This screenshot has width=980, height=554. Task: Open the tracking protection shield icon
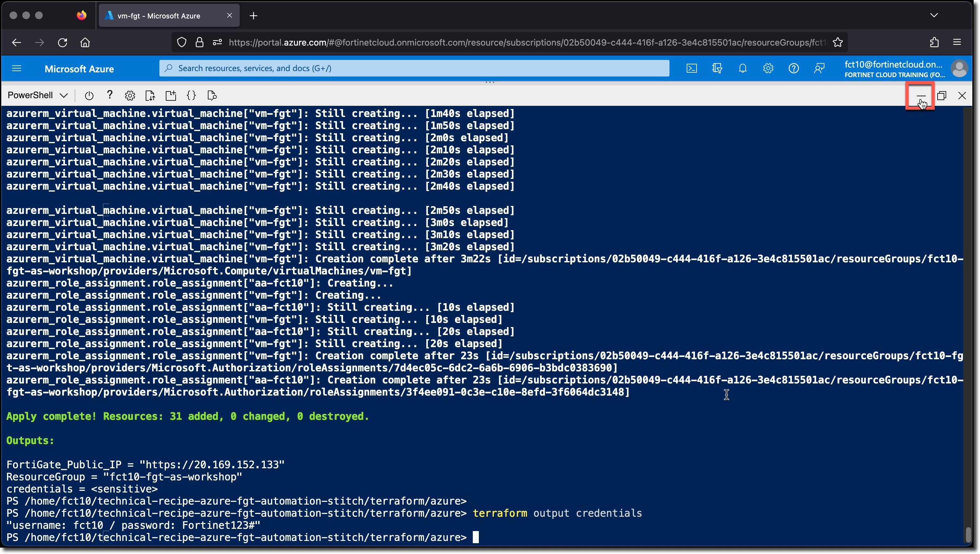182,42
